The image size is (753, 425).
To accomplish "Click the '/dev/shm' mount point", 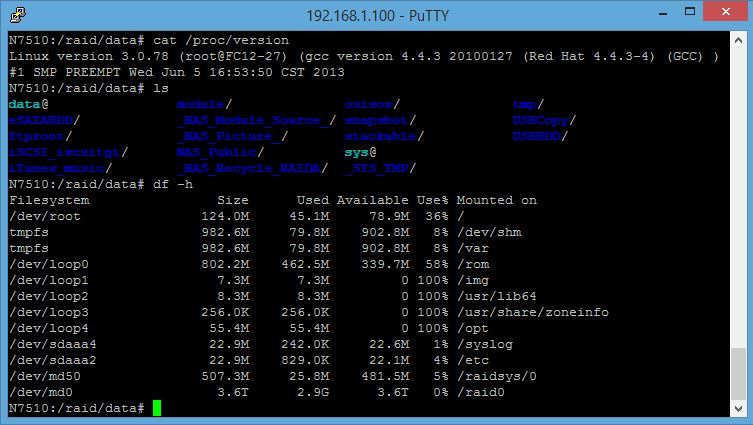I will pos(489,232).
